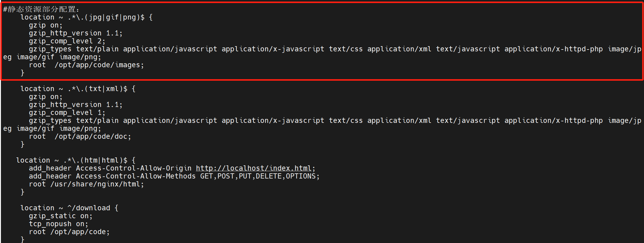Click 'gzip_comp_level 1;' text
This screenshot has height=243, width=644.
point(67,112)
